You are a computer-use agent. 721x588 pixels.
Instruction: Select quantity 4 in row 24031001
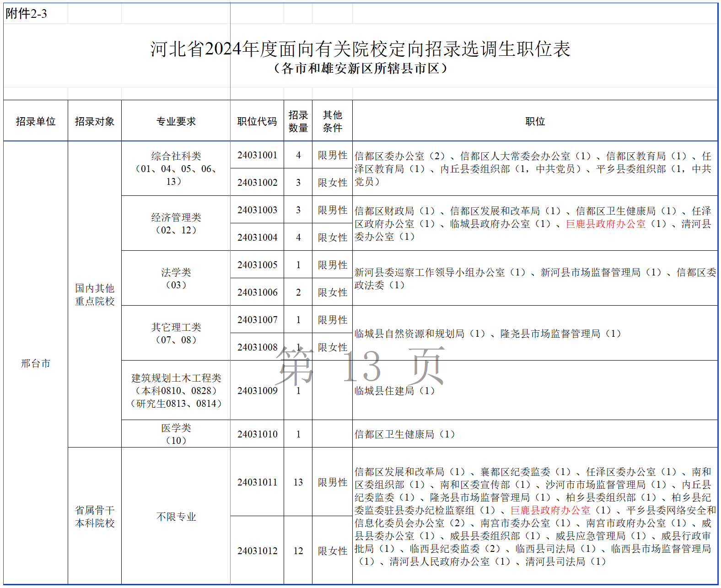pos(298,155)
